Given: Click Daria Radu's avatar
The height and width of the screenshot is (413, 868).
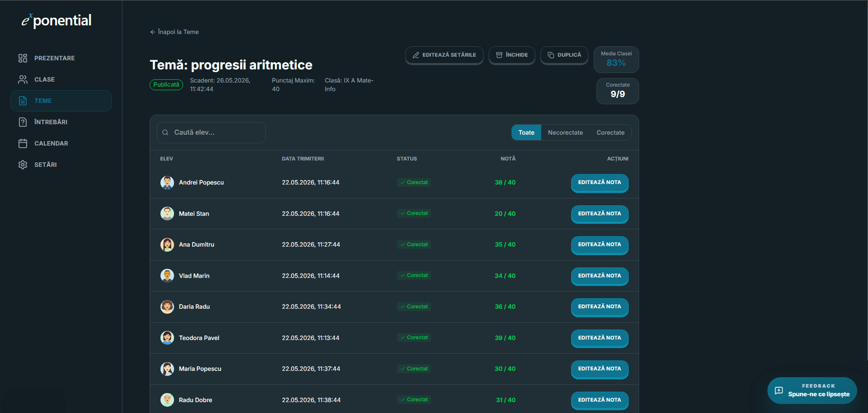Looking at the screenshot, I should [x=167, y=307].
